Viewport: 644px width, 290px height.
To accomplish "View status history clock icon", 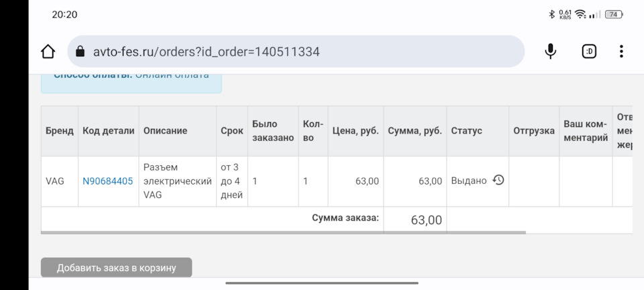I will [498, 180].
